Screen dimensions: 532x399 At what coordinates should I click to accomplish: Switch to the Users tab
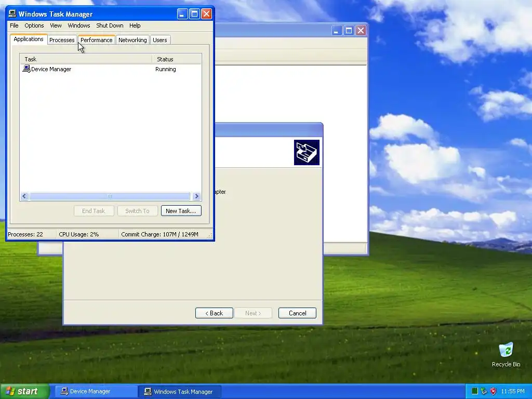point(160,40)
